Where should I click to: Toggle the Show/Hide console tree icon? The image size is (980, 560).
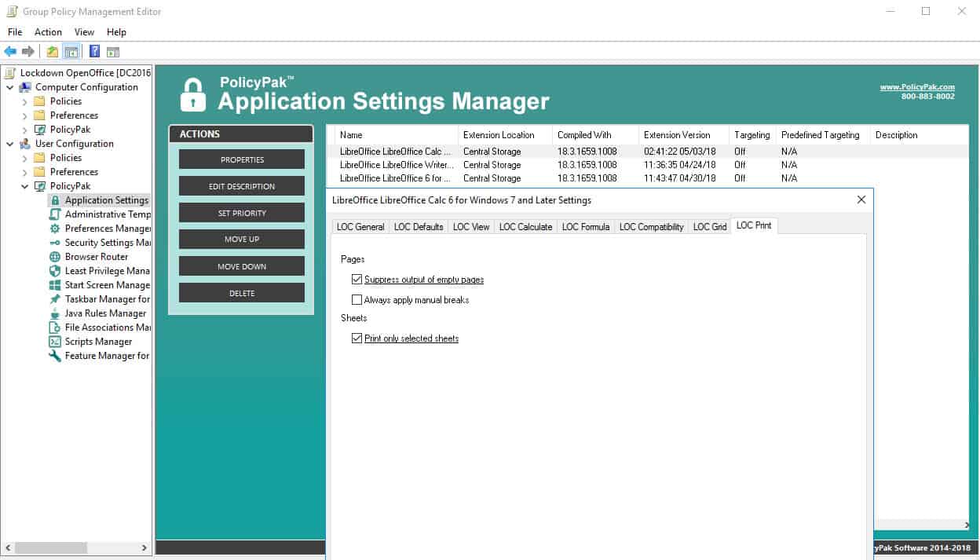point(71,52)
